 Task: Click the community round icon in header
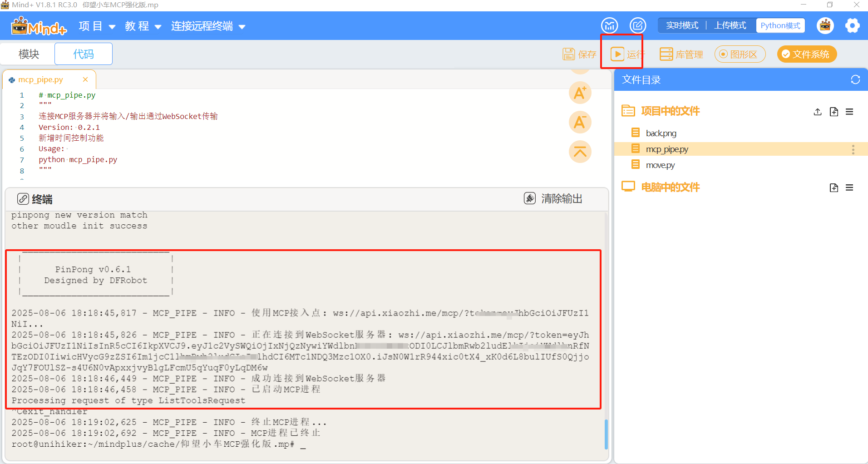pyautogui.click(x=610, y=26)
